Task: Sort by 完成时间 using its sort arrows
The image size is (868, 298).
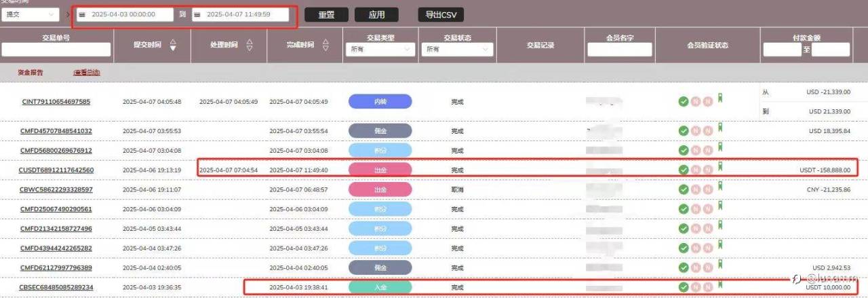Action: pyautogui.click(x=326, y=45)
